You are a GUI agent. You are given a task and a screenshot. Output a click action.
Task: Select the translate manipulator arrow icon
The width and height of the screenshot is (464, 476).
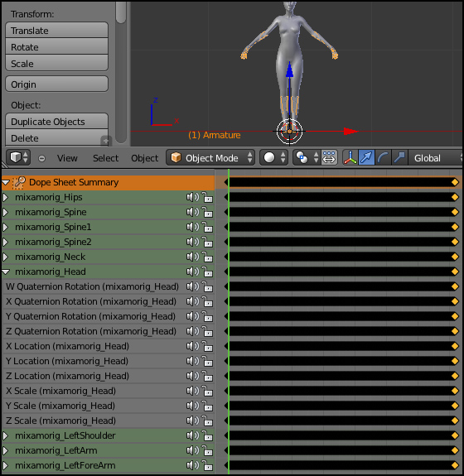[366, 157]
